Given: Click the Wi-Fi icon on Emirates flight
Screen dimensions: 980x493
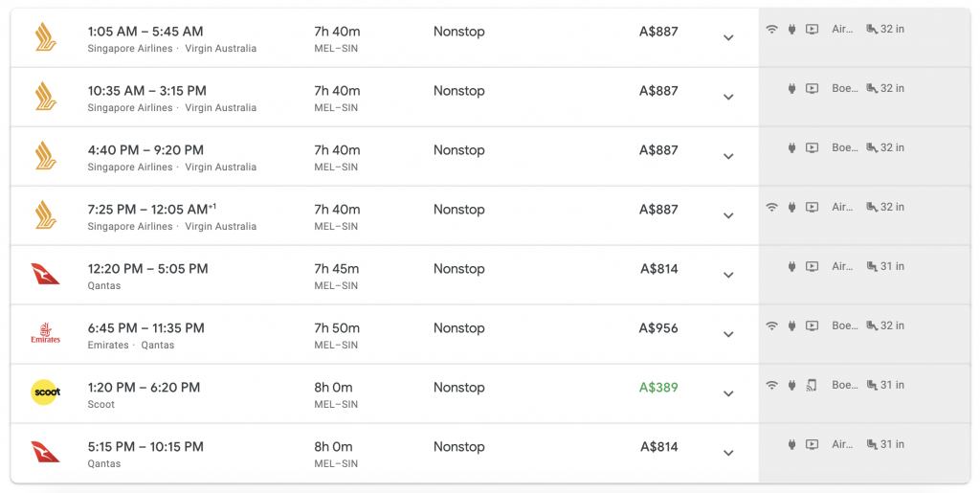Looking at the screenshot, I should (772, 325).
